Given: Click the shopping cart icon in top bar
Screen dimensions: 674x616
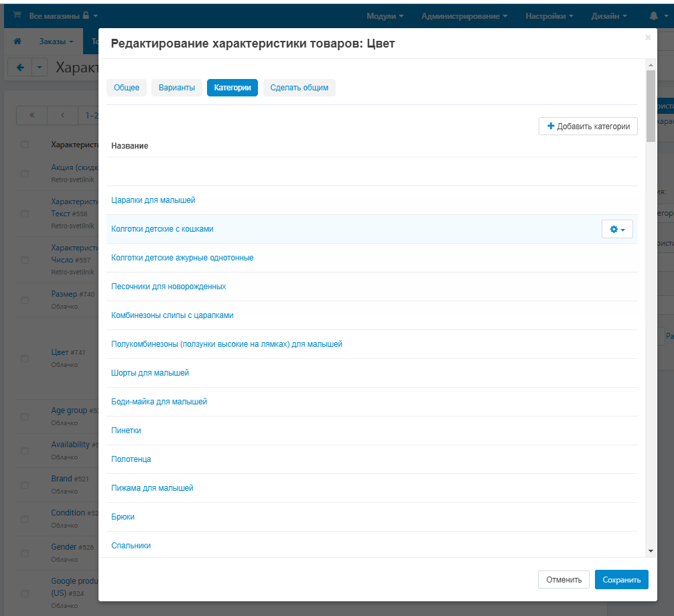Looking at the screenshot, I should tap(17, 15).
